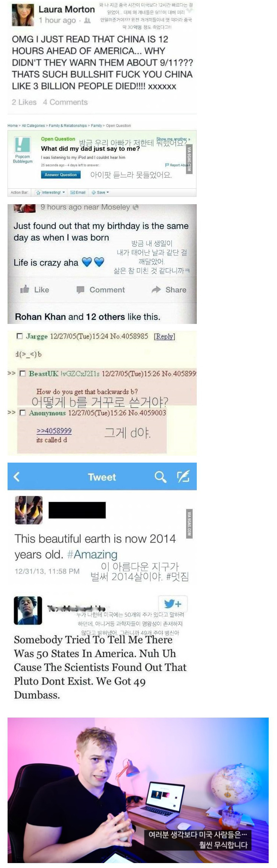Tick the checkbox beside Jargge post
This screenshot has height=868, width=277.
pos(20,336)
